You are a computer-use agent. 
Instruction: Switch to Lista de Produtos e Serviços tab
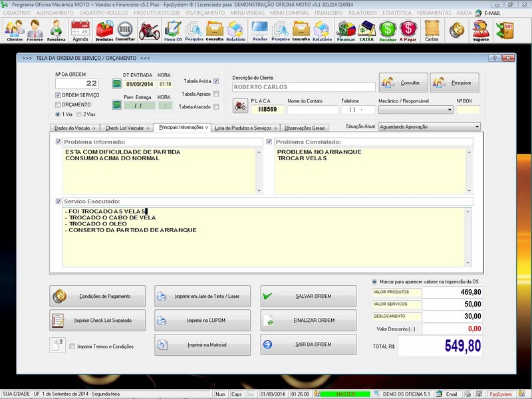(245, 128)
